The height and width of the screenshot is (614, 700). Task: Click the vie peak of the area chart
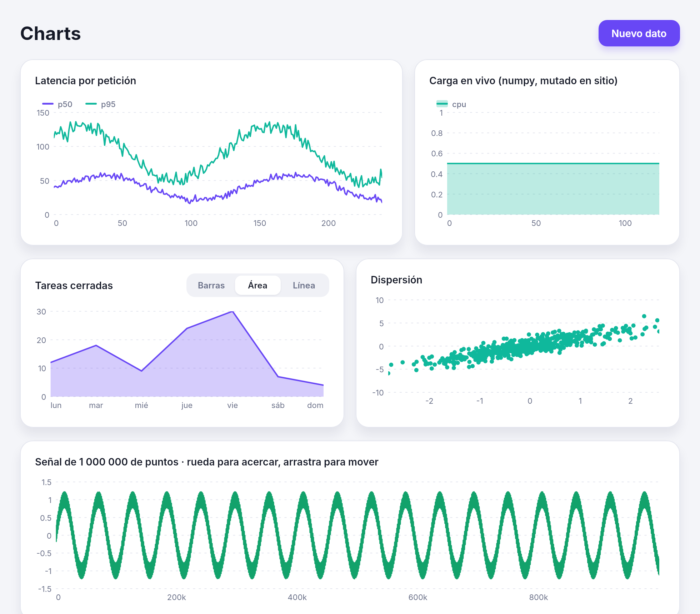click(232, 312)
